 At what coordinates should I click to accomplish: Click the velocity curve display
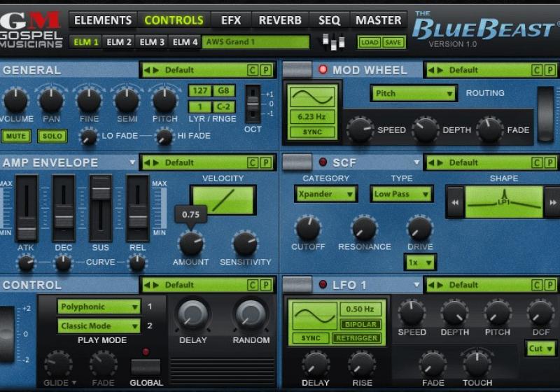pos(223,200)
